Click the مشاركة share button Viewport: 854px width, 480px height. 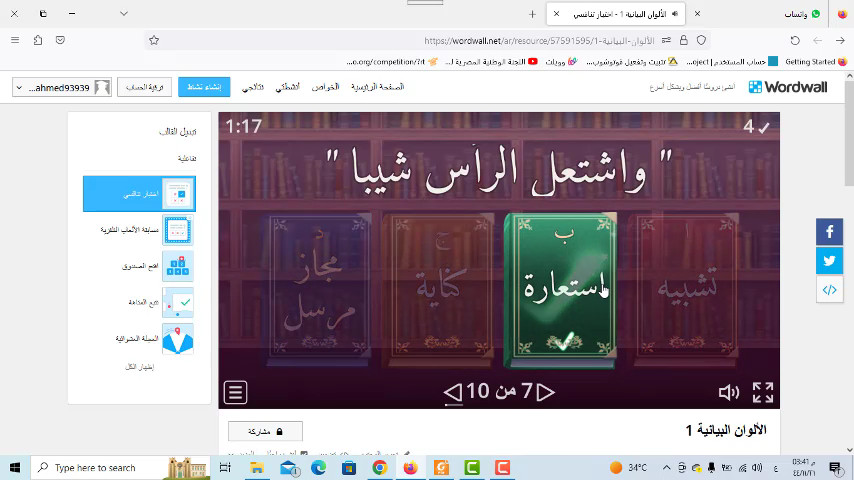point(265,432)
